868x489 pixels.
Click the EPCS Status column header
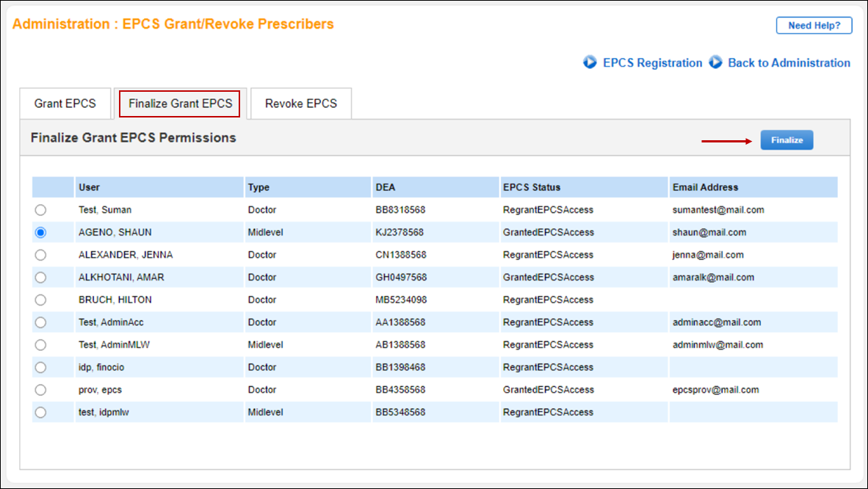pos(532,187)
